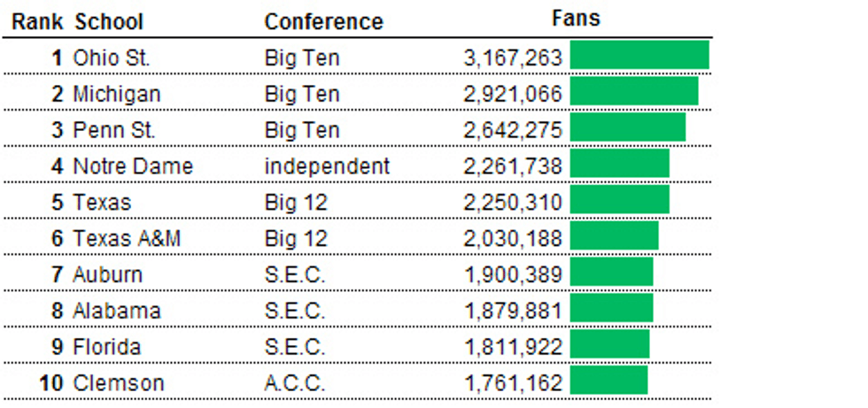Click Michigan's fan count 2,921,066
Screen dimensions: 868x408
tap(513, 94)
